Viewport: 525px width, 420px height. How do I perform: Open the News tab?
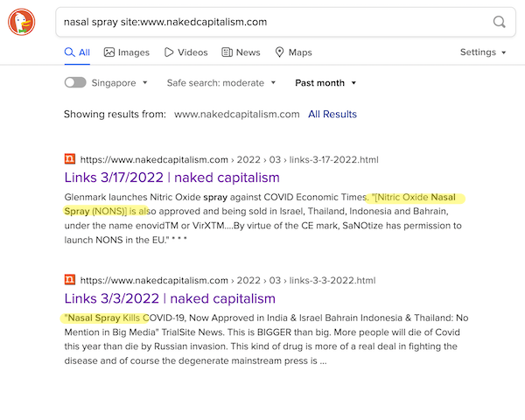click(x=241, y=52)
